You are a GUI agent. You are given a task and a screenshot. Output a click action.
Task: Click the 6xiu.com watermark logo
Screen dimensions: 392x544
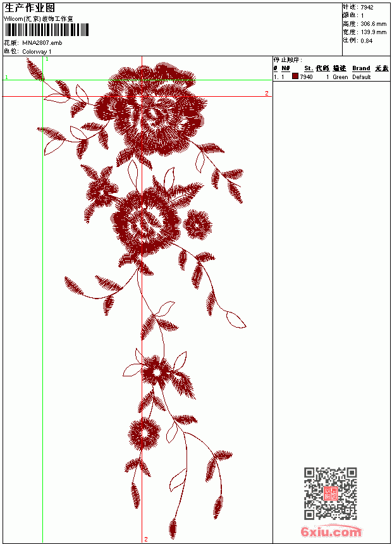(x=331, y=531)
